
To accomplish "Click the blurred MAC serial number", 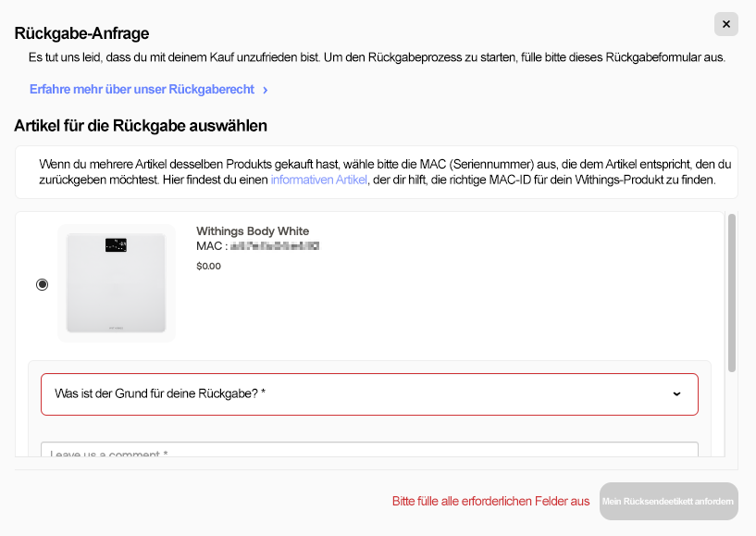I will point(274,246).
